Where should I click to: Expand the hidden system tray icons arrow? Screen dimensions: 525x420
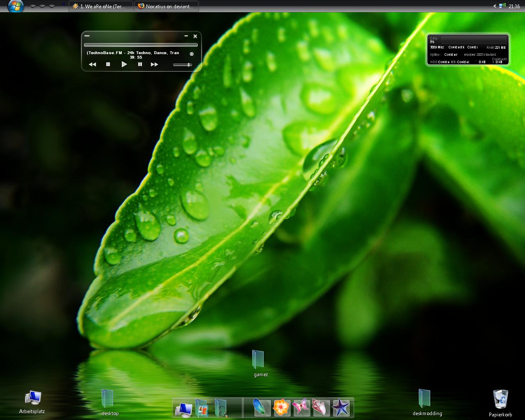[495, 6]
